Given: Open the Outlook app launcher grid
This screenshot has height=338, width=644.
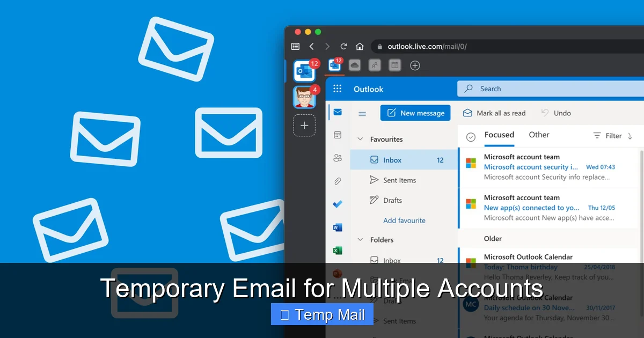Looking at the screenshot, I should (338, 89).
